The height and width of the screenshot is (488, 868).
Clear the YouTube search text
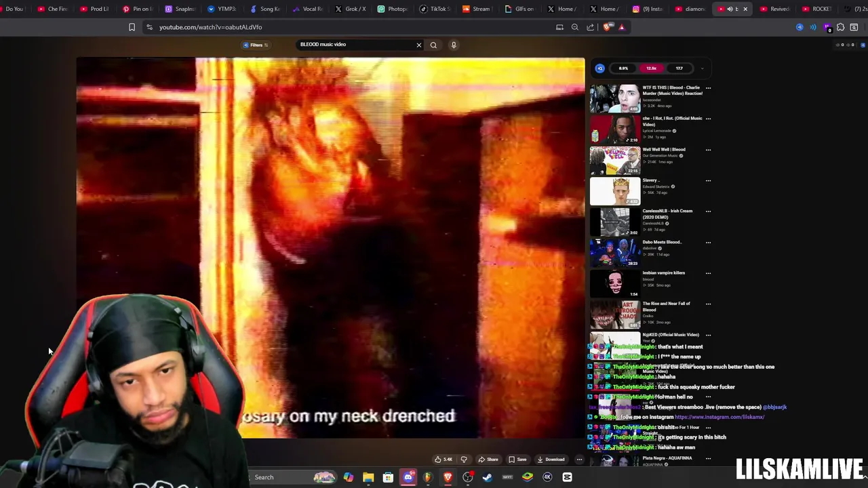tap(418, 45)
